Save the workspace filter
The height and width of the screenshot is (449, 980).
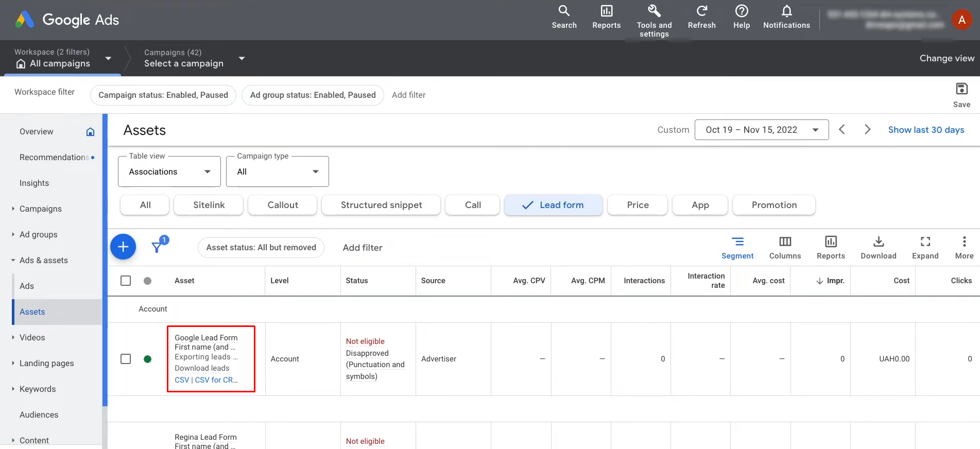point(961,95)
